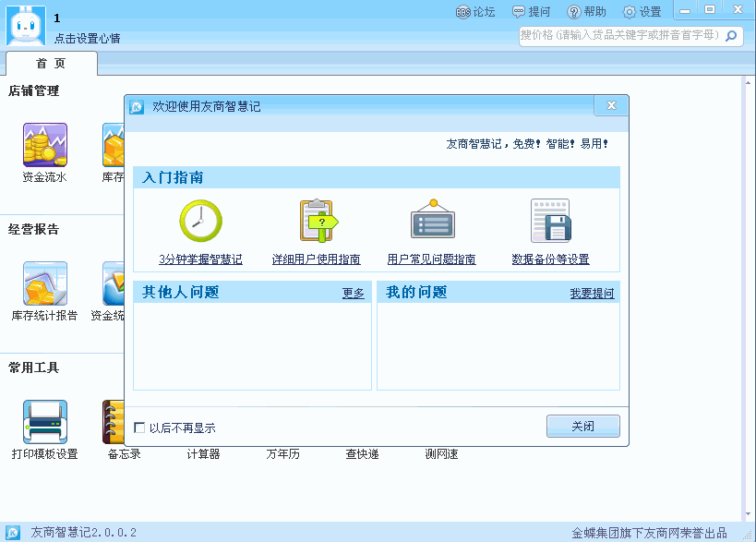Open the 用户常见问题指南 link

431,259
